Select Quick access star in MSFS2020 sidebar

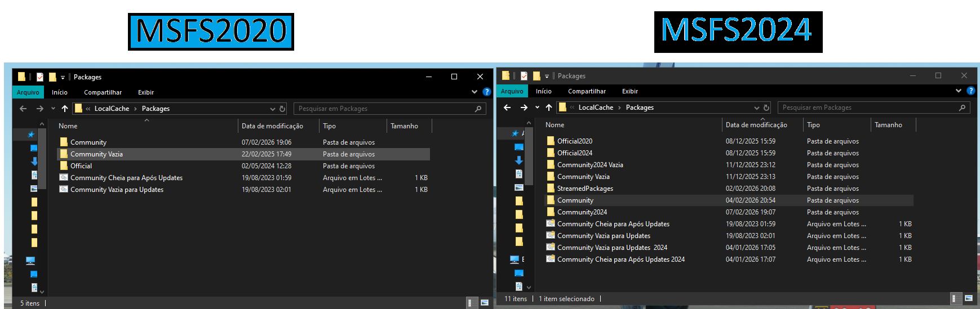32,135
